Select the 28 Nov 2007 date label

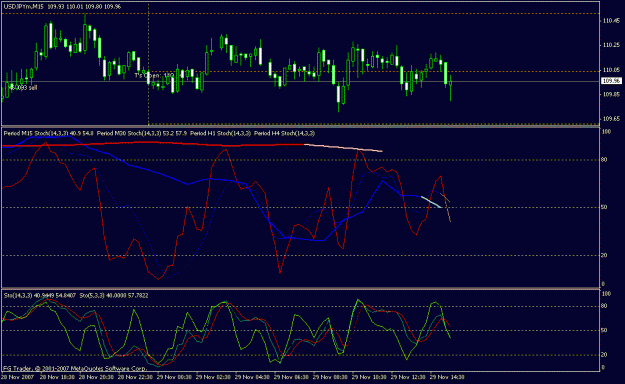click(x=17, y=377)
